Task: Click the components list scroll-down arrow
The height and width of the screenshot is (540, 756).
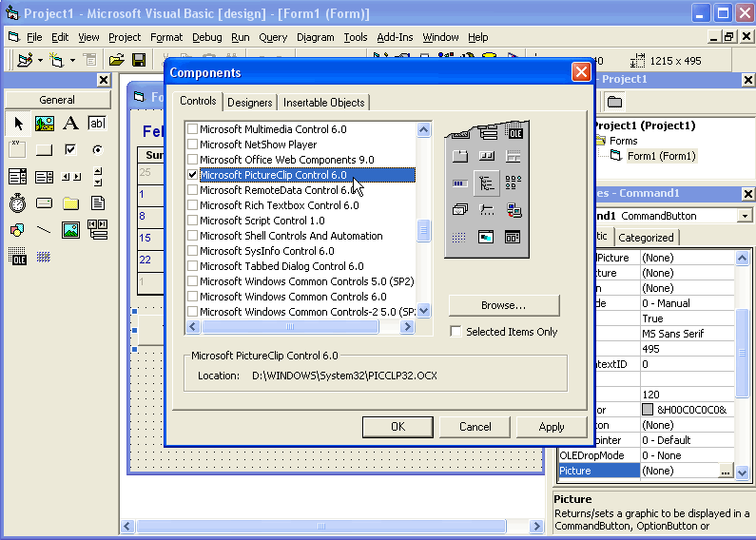Action: (x=424, y=311)
